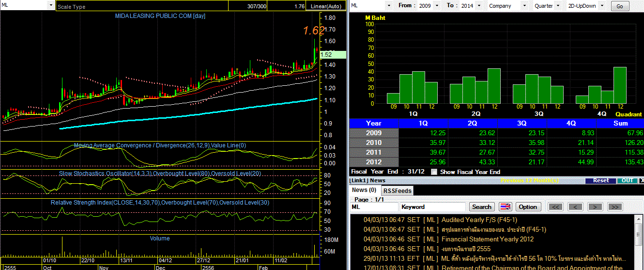644x270 pixels.
Task: Select the 2011 row header
Action: click(374, 152)
